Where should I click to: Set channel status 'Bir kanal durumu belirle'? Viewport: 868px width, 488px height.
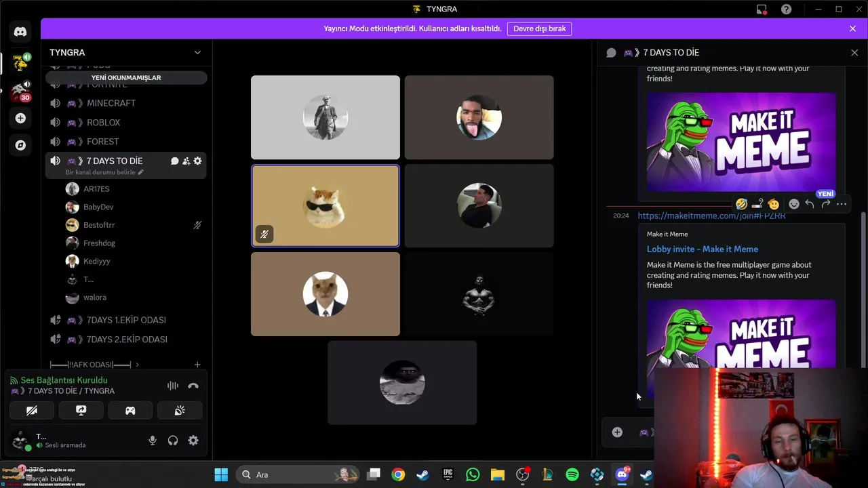(104, 172)
